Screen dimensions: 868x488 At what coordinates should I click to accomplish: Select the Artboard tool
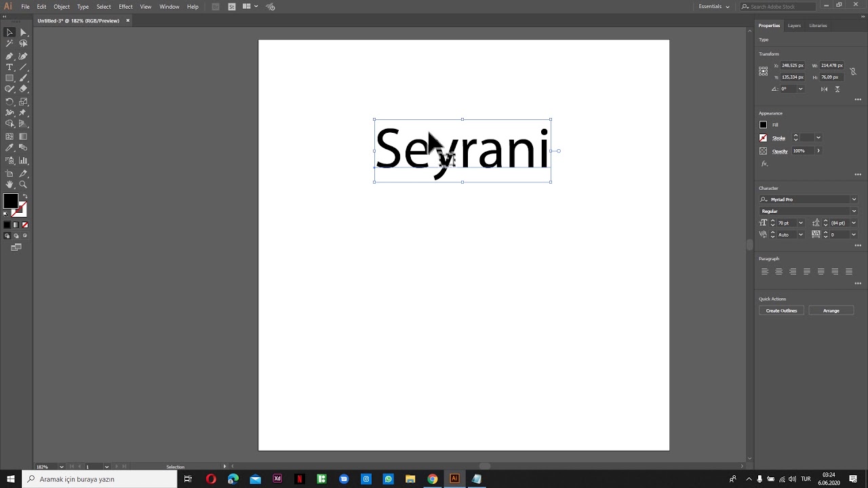(x=9, y=174)
